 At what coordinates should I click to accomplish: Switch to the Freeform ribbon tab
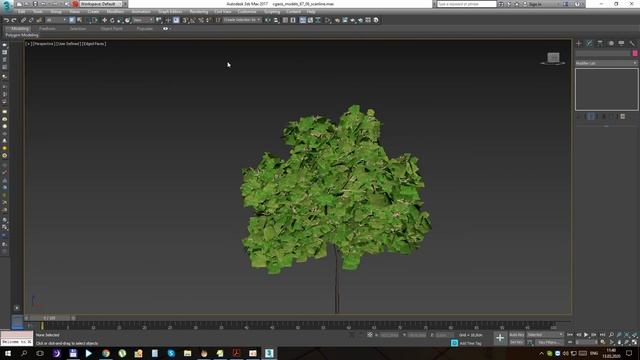pyautogui.click(x=47, y=29)
